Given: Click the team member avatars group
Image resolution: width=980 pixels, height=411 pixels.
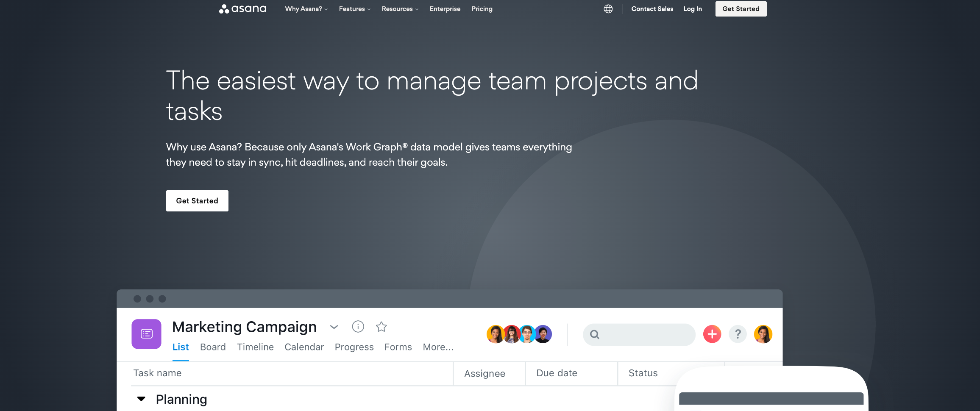Looking at the screenshot, I should 519,334.
